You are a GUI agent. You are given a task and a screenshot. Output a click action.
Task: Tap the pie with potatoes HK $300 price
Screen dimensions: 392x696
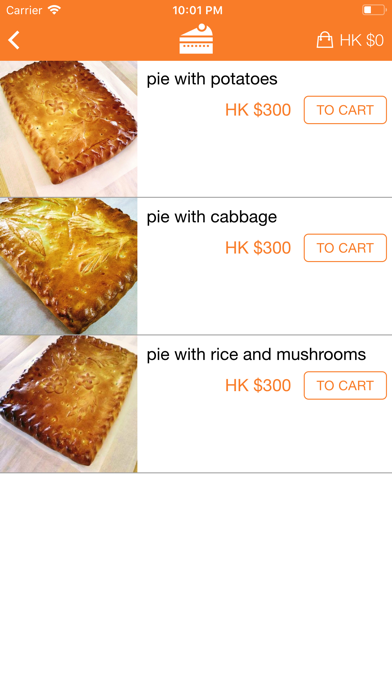[258, 110]
